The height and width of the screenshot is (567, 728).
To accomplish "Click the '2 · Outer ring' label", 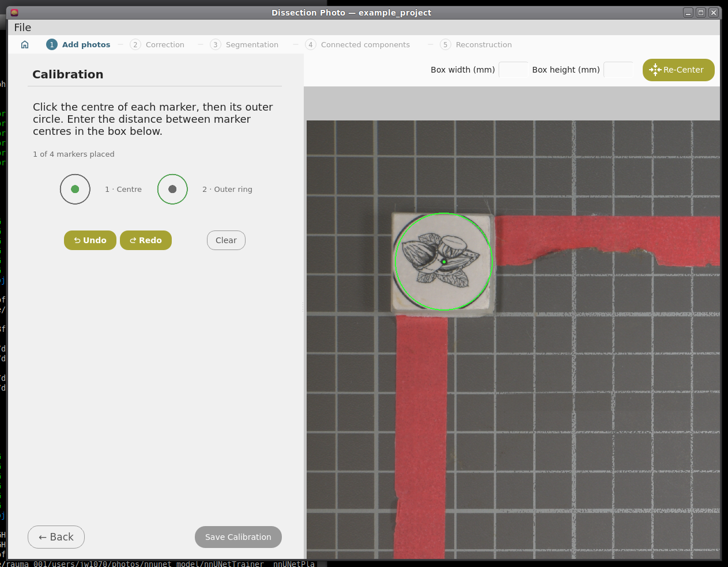I will tap(227, 189).
